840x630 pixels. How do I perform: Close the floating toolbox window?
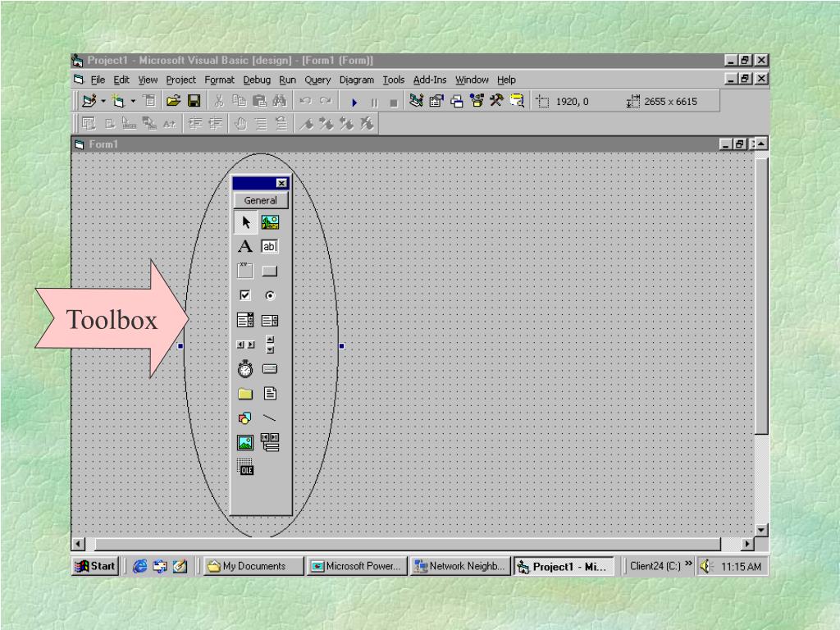click(282, 183)
